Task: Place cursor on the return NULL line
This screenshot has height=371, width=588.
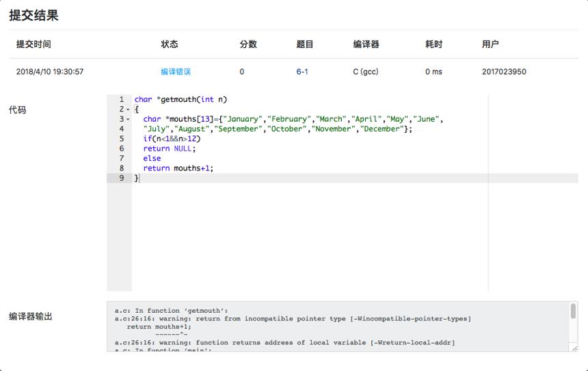Action: (169, 149)
